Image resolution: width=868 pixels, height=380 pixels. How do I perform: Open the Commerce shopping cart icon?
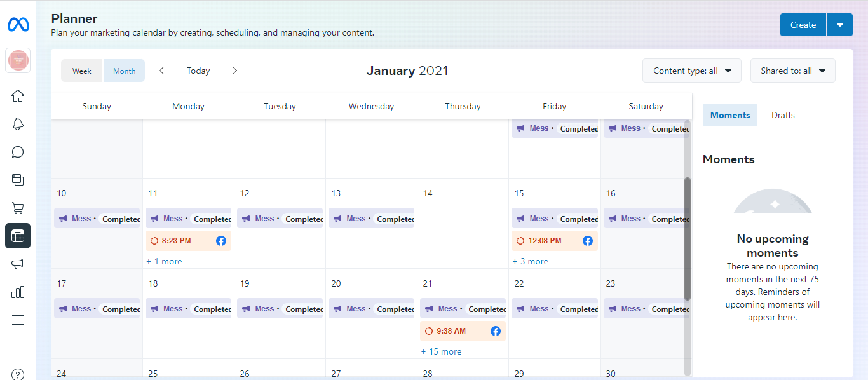(18, 208)
